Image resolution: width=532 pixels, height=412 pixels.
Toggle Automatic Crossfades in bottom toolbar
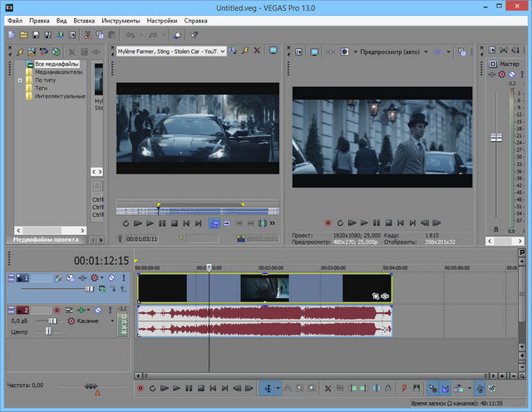[446, 389]
